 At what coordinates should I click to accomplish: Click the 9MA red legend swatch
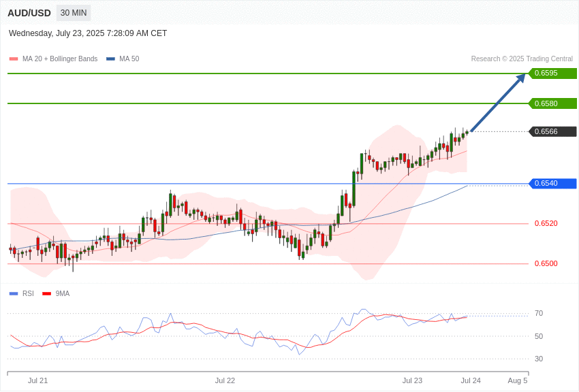click(46, 294)
